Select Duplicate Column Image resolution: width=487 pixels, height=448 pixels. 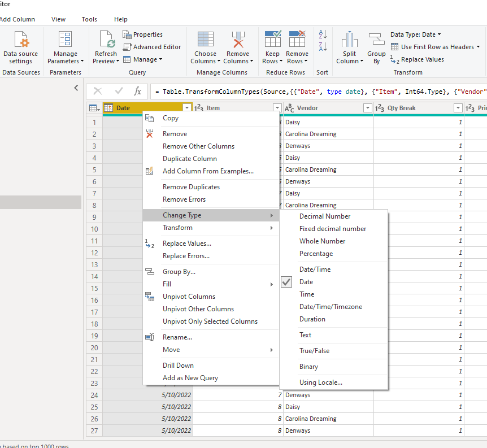click(211, 159)
